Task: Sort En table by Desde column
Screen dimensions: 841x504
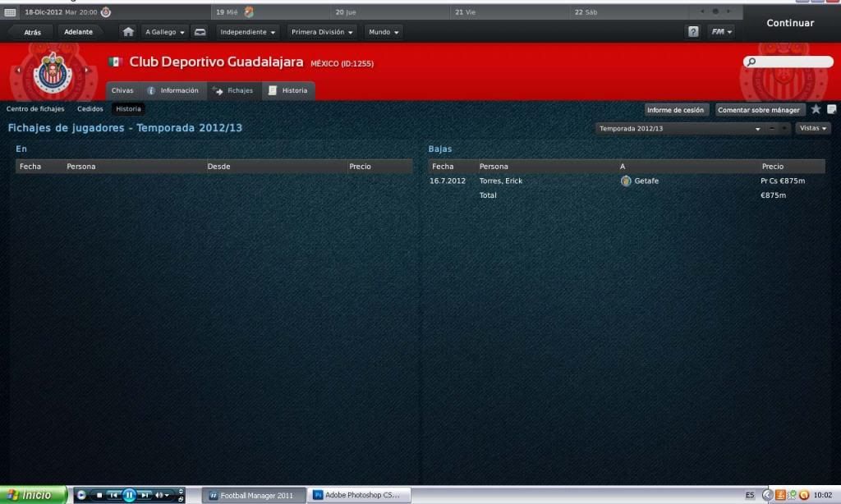Action: click(x=218, y=167)
